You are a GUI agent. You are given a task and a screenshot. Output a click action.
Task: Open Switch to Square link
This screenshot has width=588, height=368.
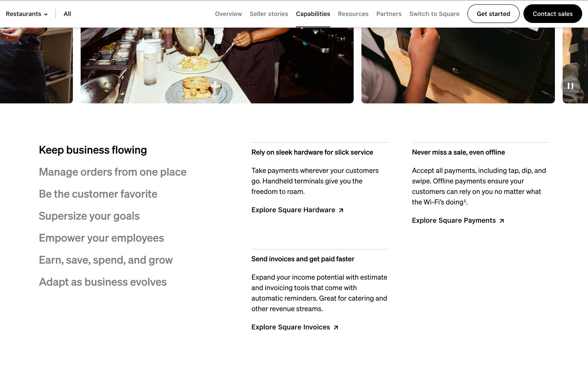tap(434, 14)
